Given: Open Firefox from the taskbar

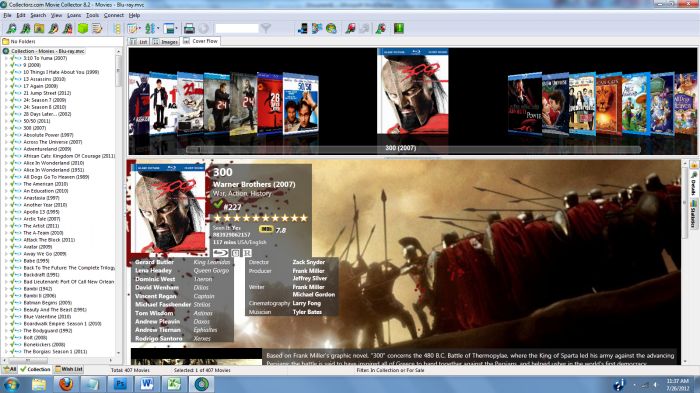Looking at the screenshot, I should pos(66,384).
